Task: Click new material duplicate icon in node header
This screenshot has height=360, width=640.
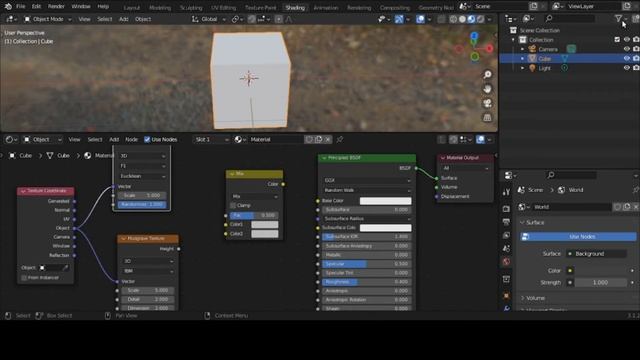Action: point(318,140)
